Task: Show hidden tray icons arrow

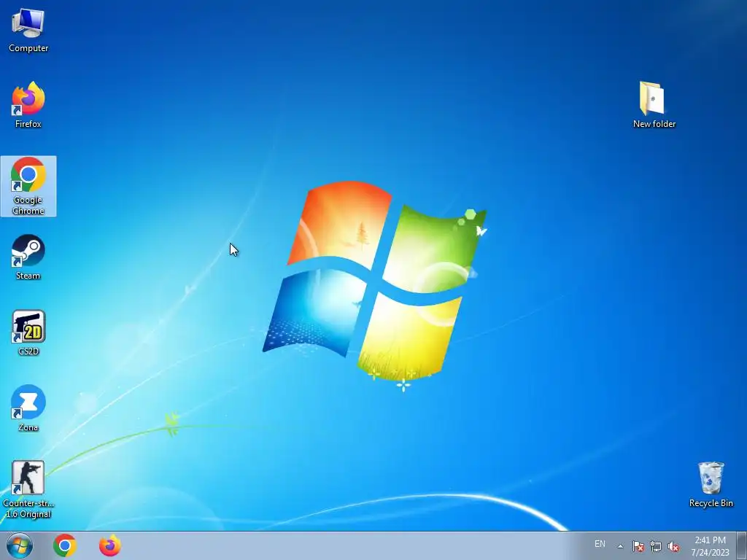Action: [620, 546]
